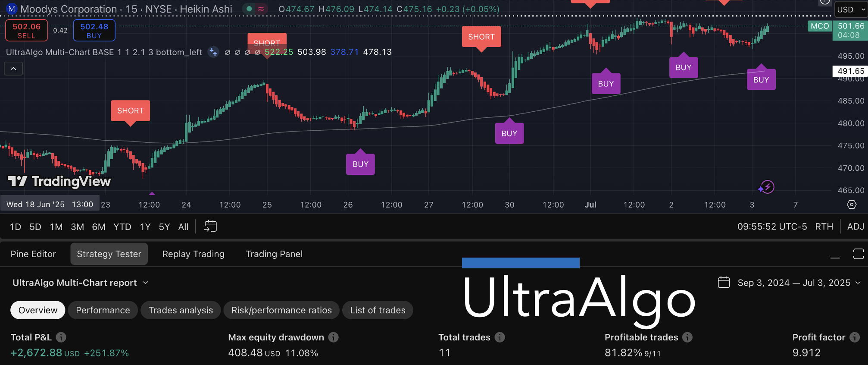Image resolution: width=868 pixels, height=365 pixels.
Task: Click the UltraAlgo strategy arrows icon in legend
Action: [213, 52]
